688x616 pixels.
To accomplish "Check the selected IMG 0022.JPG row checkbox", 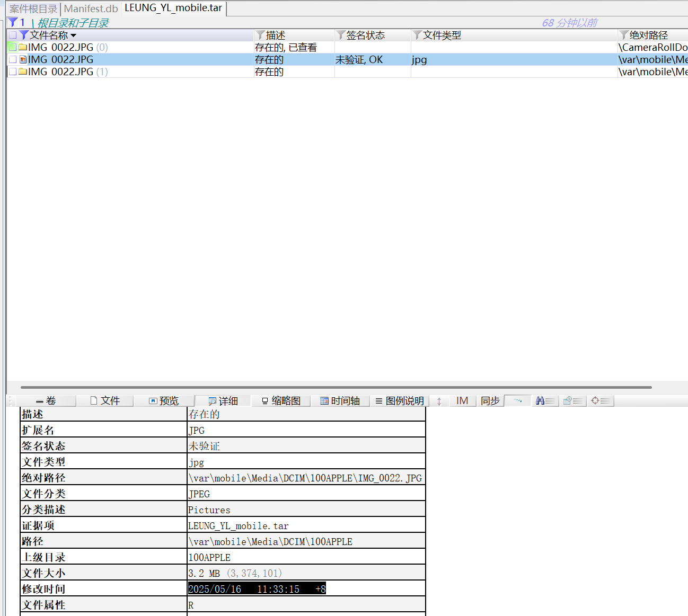I will [12, 59].
